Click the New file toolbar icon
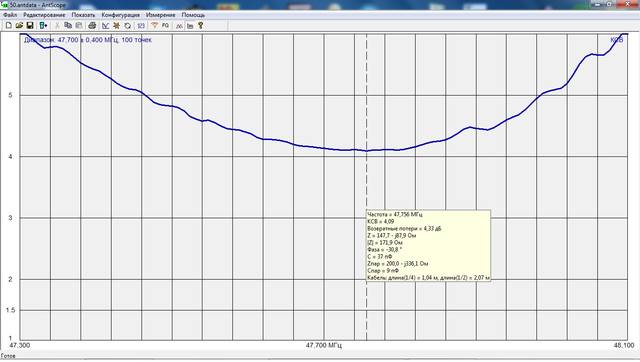This screenshot has width=640, height=362. point(9,26)
